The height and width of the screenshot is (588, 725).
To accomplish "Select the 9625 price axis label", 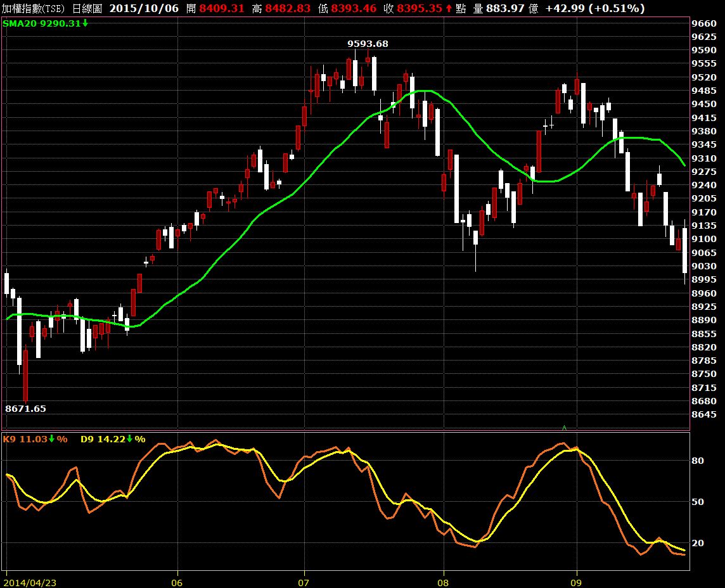I will (x=704, y=37).
